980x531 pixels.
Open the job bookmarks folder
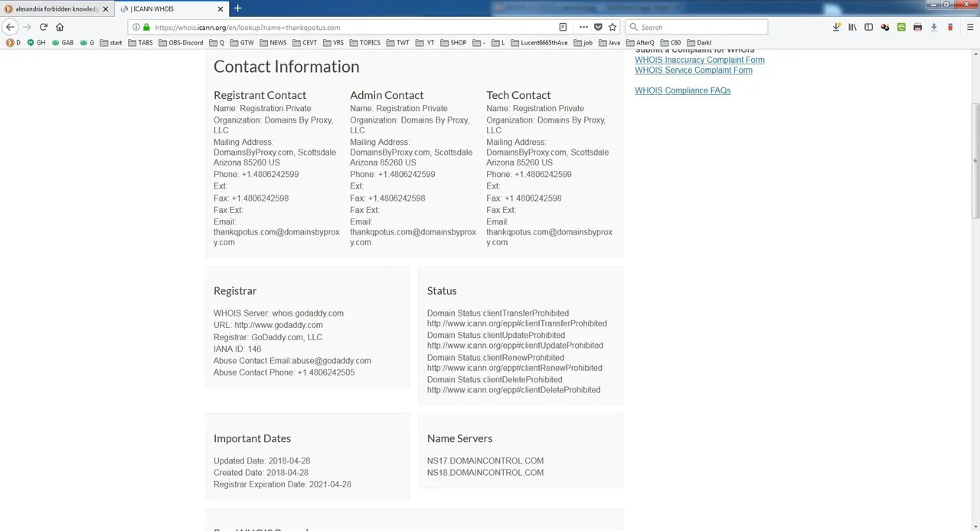click(x=583, y=43)
